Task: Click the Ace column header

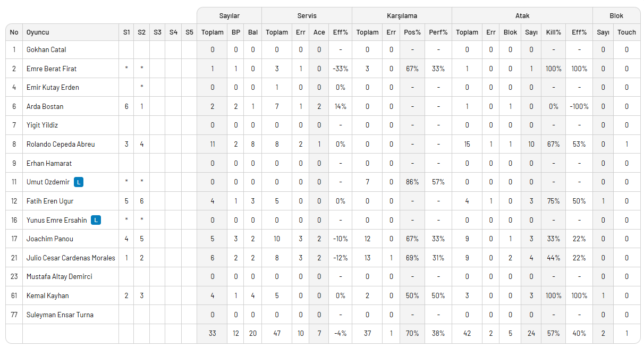Action: 319,32
